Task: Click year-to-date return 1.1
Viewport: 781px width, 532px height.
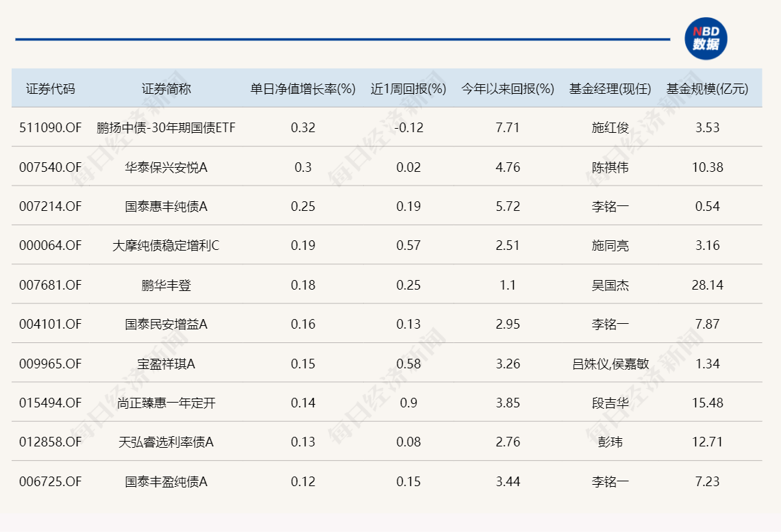Action: coord(508,285)
